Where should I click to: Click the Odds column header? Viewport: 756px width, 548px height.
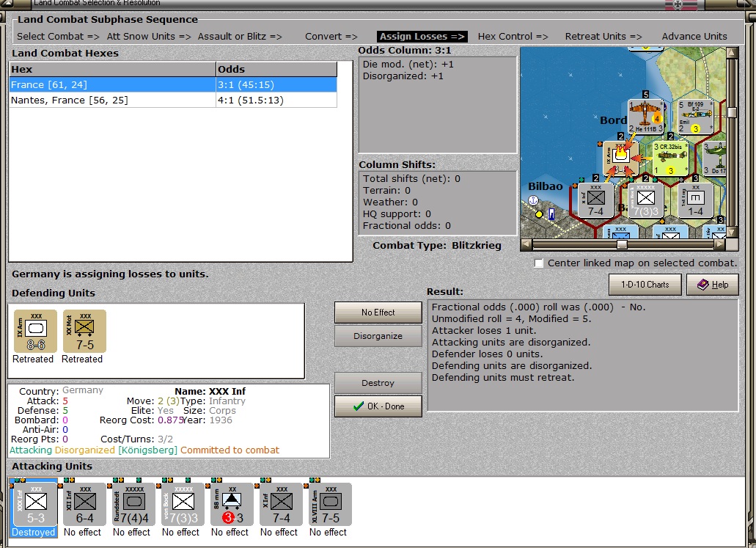point(276,70)
